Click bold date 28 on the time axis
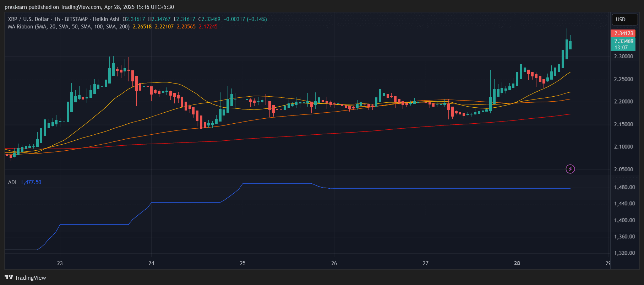Screen dimensions: 644x285 coord(517,263)
